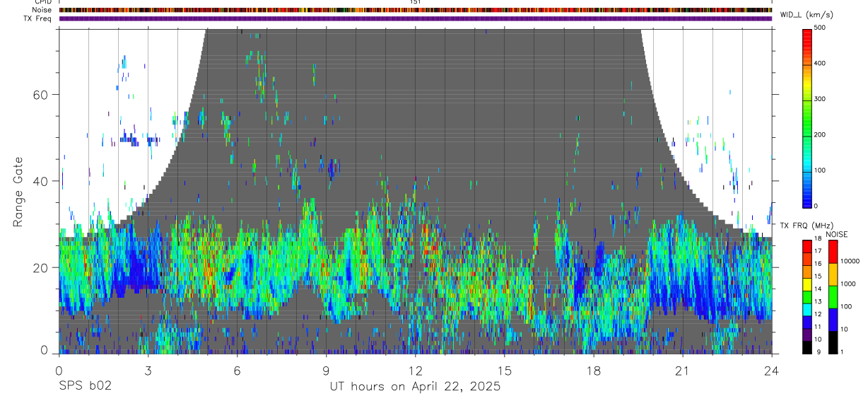Click the multicolored Noise bar
The image size is (868, 401).
(x=415, y=10)
